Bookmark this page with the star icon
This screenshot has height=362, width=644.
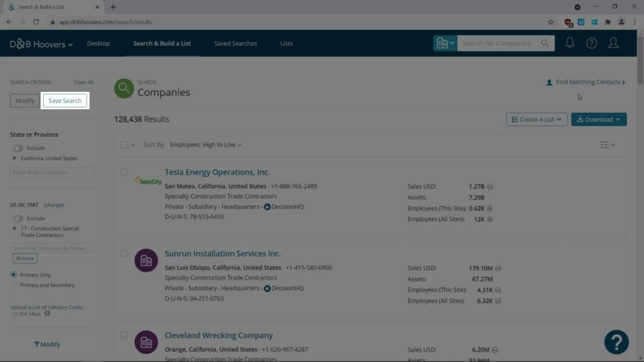pos(551,22)
